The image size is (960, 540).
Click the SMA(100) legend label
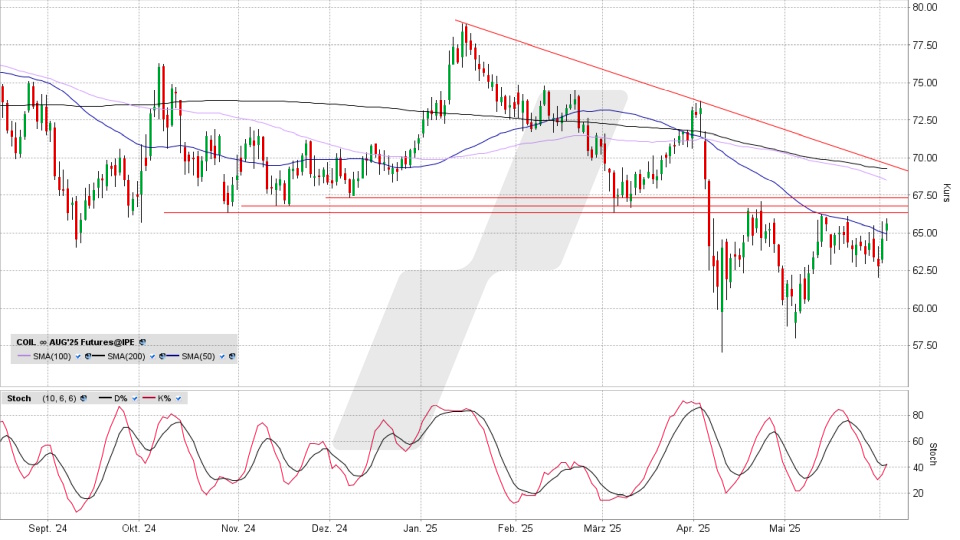(52, 356)
